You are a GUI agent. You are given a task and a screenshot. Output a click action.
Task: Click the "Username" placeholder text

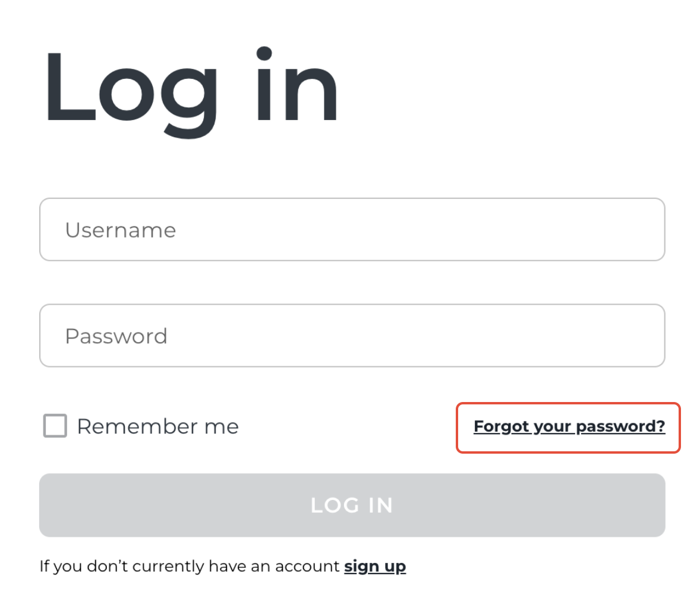click(121, 230)
